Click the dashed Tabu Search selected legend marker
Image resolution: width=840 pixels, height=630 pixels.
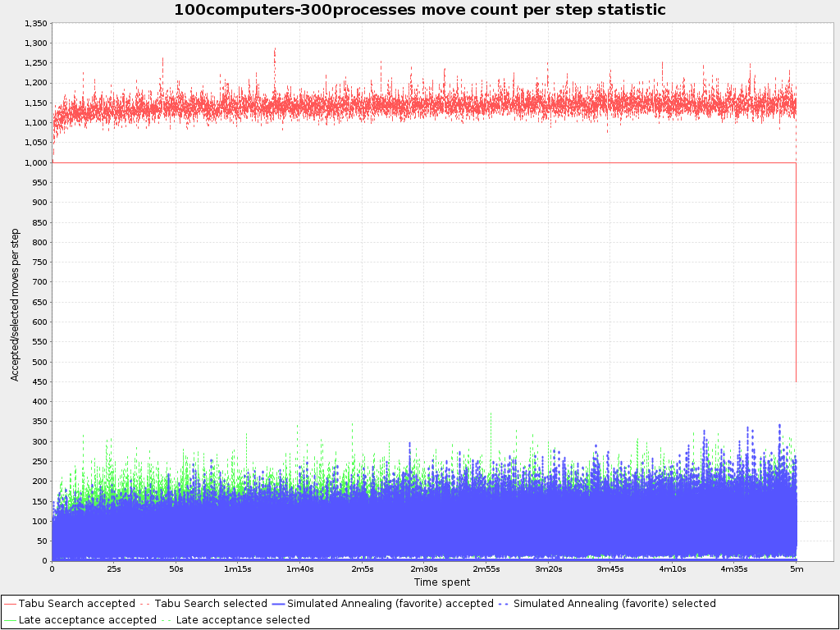tap(146, 604)
